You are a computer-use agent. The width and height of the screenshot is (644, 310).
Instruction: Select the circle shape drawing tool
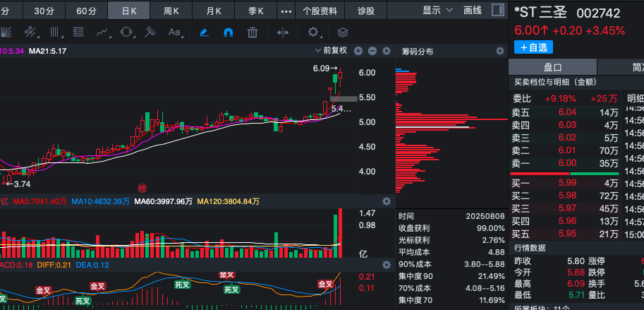126,32
